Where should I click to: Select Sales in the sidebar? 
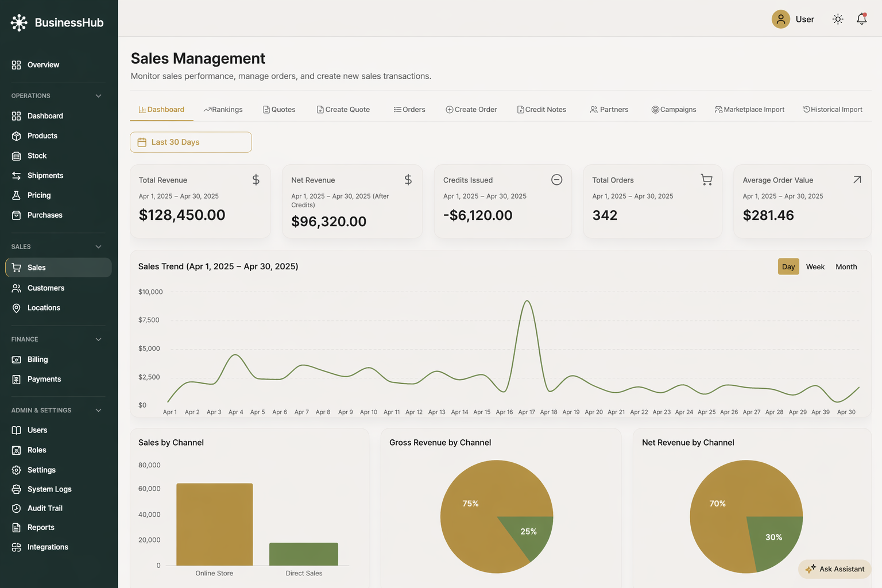pos(59,268)
